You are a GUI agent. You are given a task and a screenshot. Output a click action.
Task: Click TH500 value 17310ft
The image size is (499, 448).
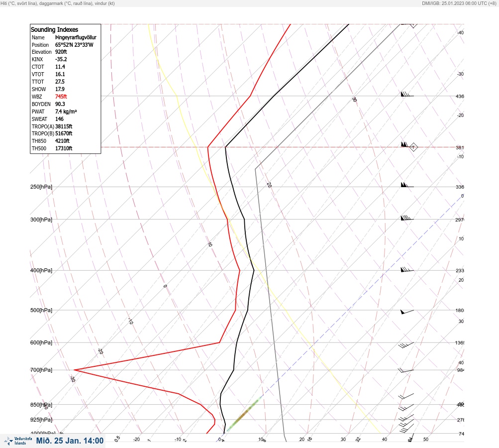coord(64,148)
